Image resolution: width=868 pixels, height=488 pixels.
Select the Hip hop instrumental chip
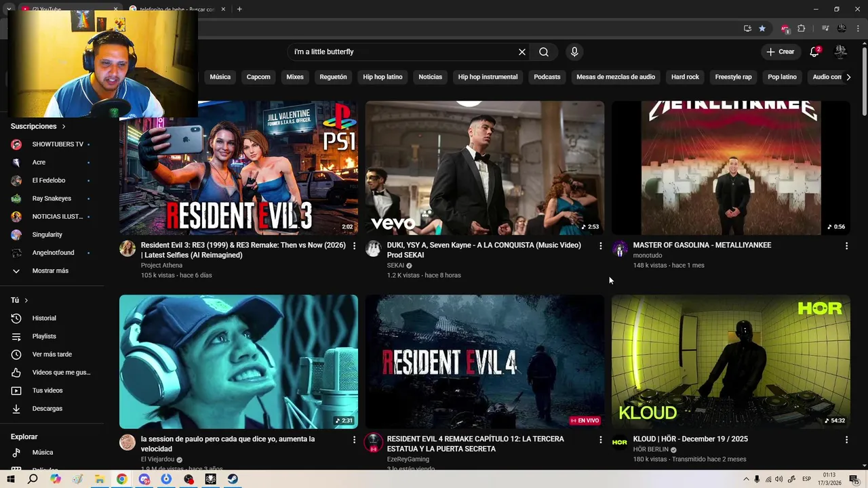(488, 77)
